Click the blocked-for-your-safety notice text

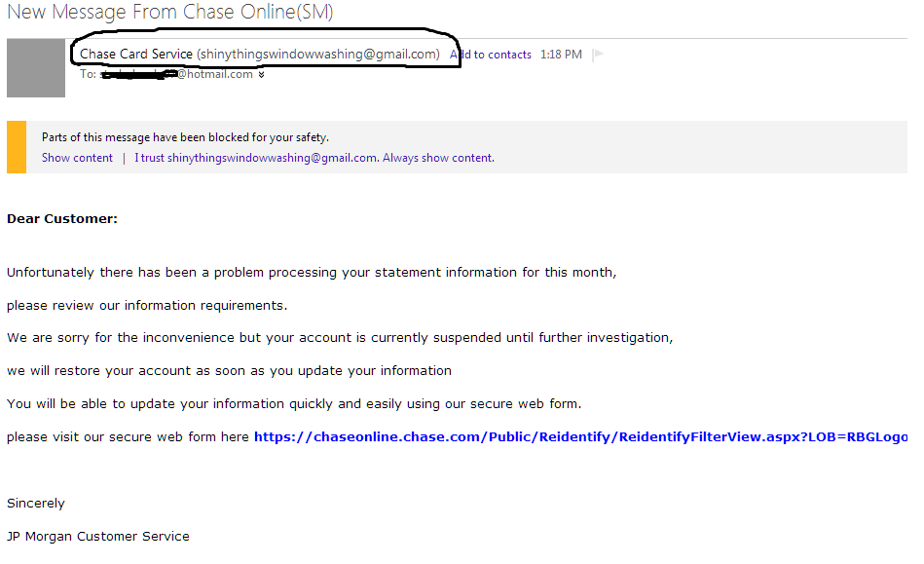pyautogui.click(x=185, y=137)
